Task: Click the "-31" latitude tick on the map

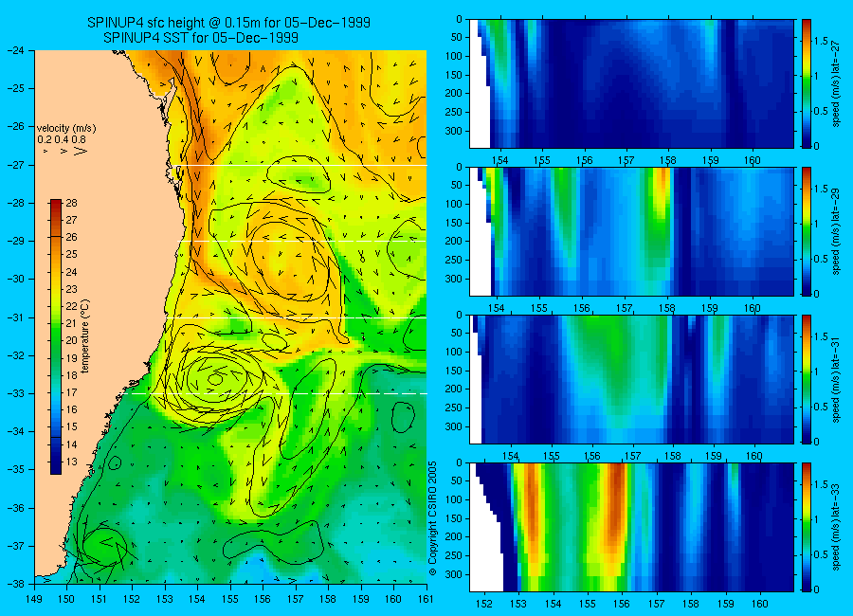Action: 16,317
